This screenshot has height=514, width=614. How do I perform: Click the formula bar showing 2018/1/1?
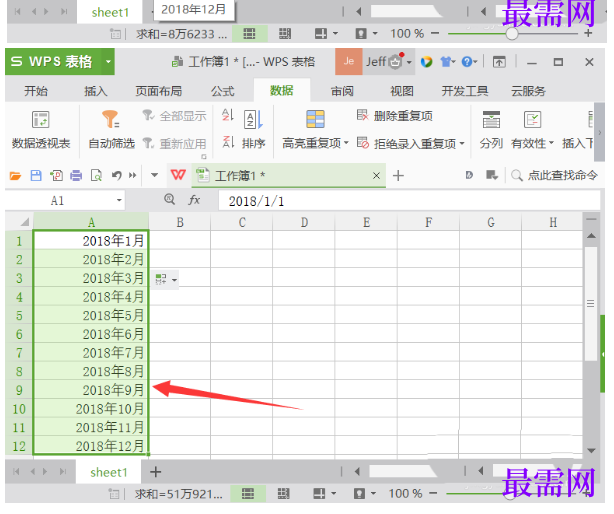409,201
